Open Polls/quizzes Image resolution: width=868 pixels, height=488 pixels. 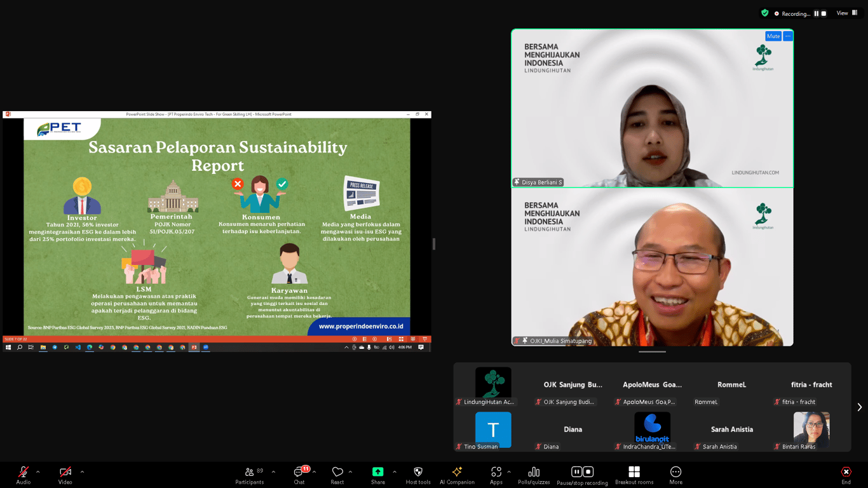(x=534, y=475)
